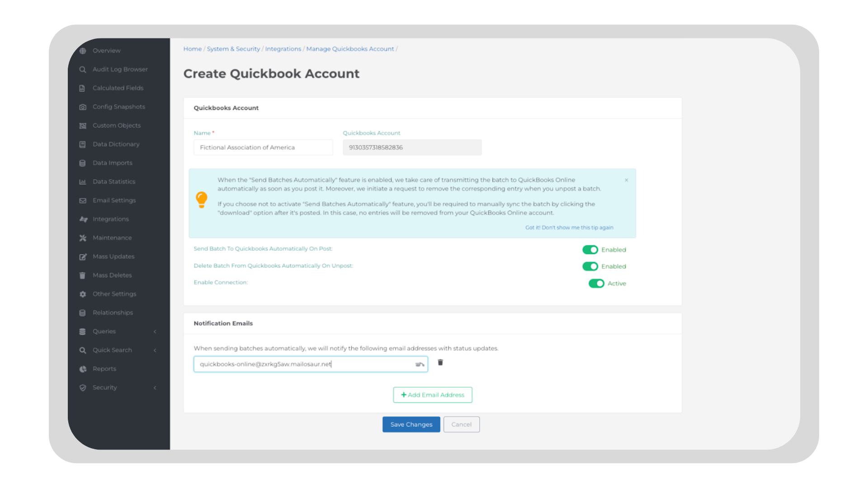
Task: Select Reports in the sidebar
Action: click(x=104, y=369)
